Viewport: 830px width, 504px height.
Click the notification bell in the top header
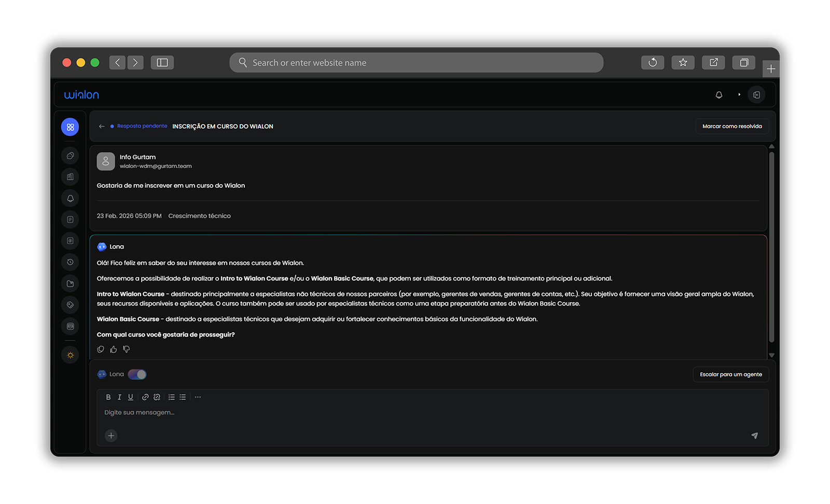pyautogui.click(x=718, y=95)
